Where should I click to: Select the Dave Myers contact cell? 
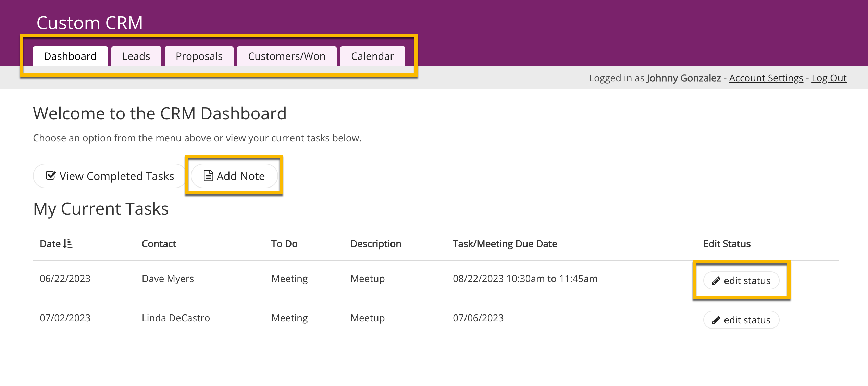[168, 279]
